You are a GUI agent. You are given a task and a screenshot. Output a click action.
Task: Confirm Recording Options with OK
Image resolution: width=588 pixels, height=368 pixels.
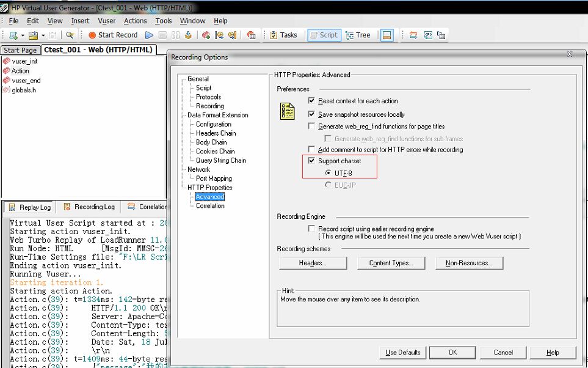tap(452, 353)
